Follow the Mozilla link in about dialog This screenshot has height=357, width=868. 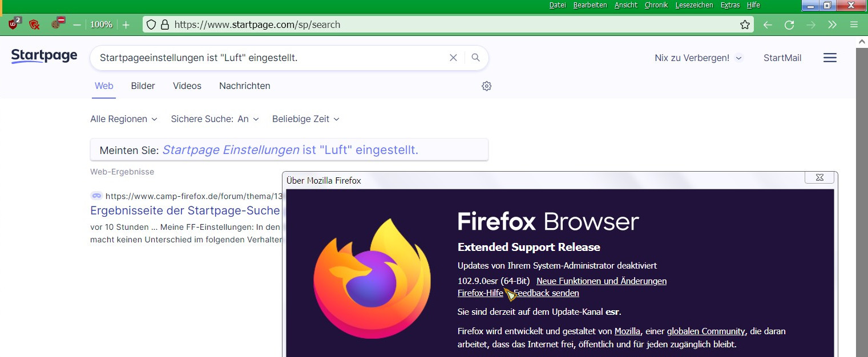[x=627, y=331]
